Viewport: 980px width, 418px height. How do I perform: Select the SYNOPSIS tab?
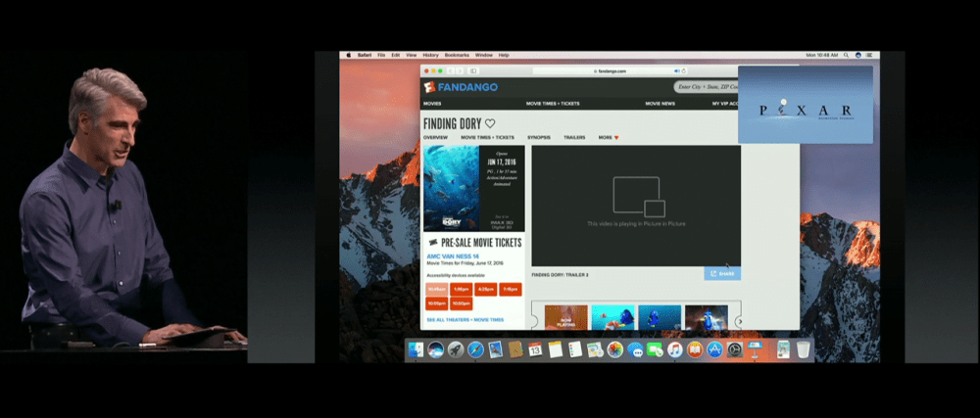tap(539, 137)
